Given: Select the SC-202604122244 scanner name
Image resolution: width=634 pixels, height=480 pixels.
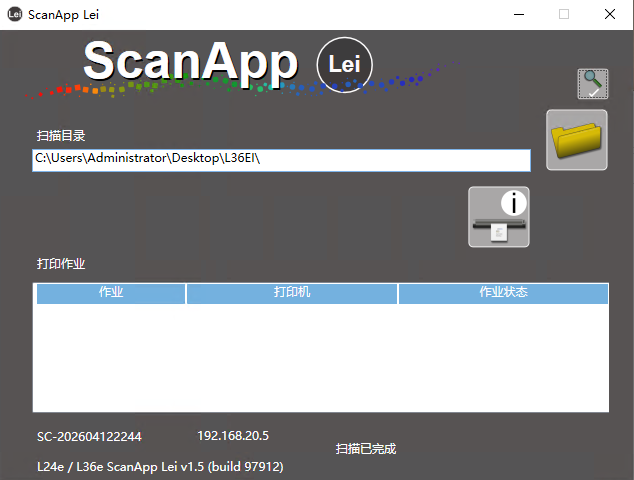Looking at the screenshot, I should (89, 437).
